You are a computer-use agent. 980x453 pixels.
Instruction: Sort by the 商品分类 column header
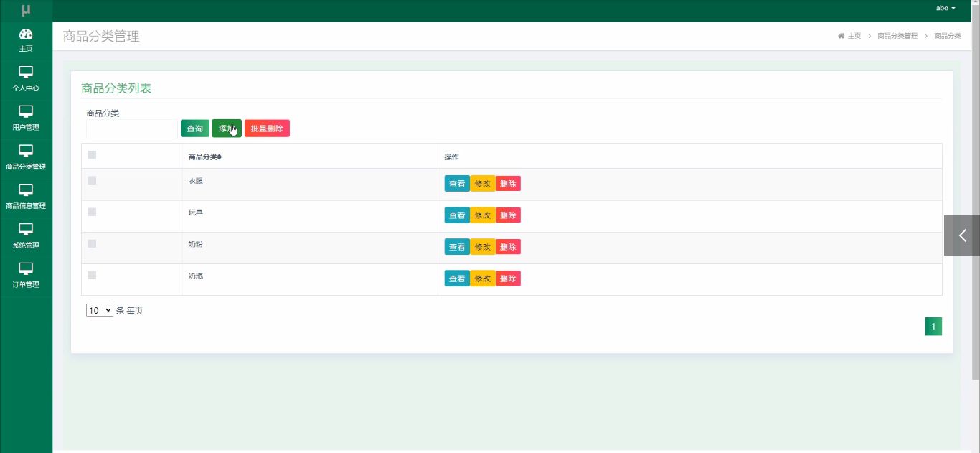pos(205,157)
